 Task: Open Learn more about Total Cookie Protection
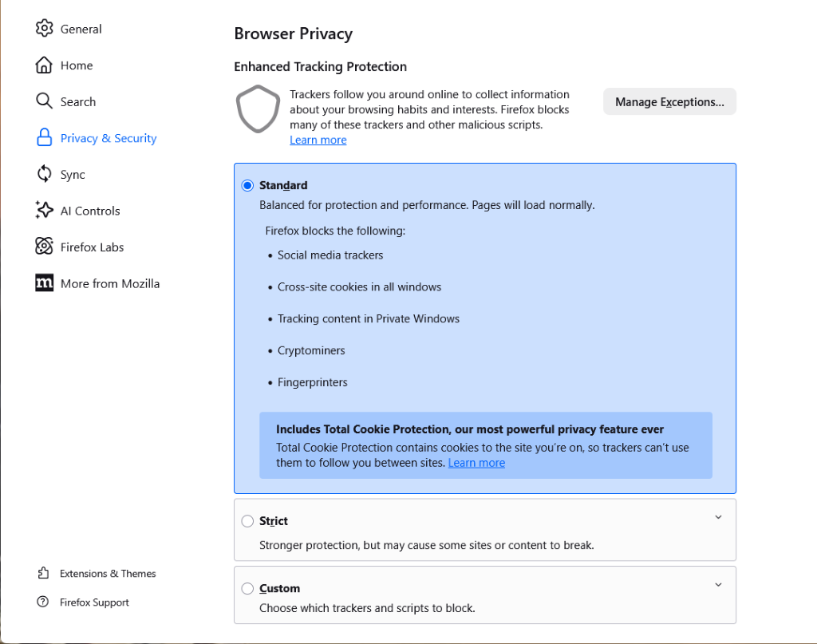click(x=476, y=463)
